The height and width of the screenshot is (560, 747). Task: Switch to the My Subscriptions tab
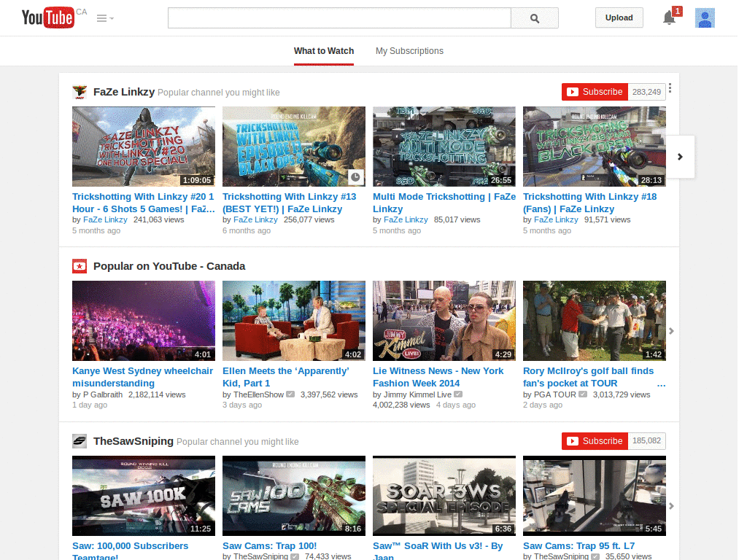click(409, 51)
